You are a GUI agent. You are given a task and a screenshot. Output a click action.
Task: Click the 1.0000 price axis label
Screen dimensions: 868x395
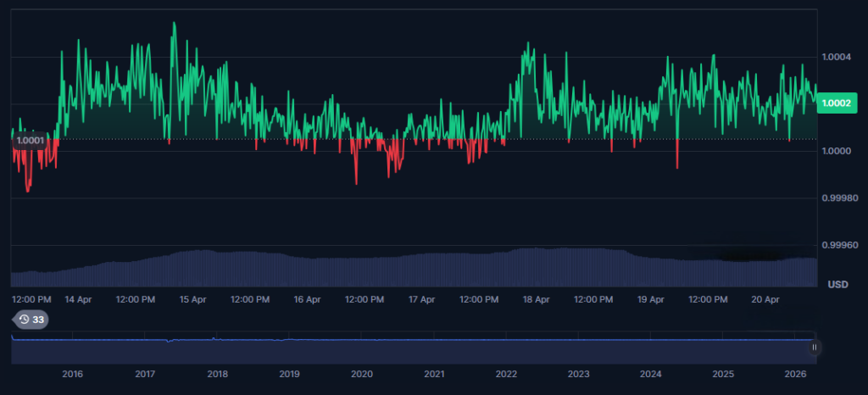837,151
